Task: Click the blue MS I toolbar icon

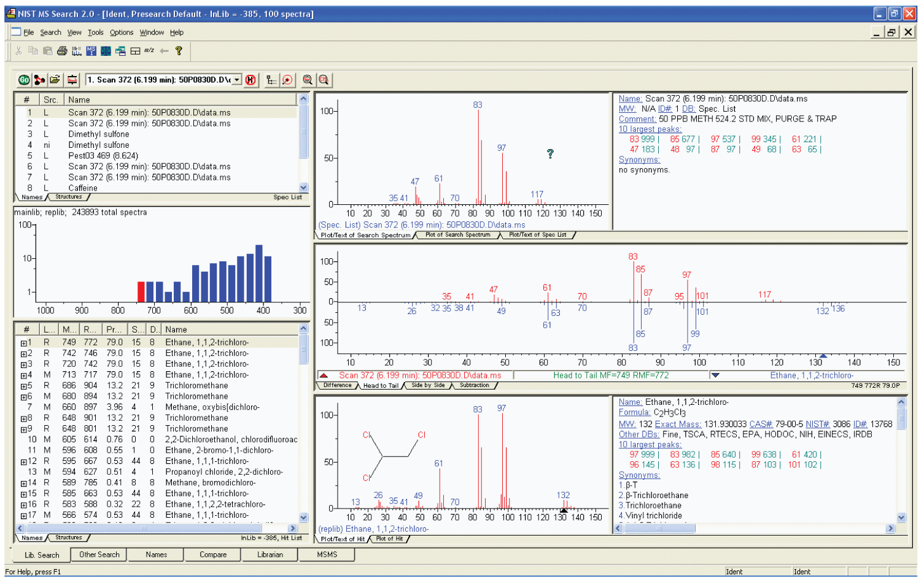Action: 91,51
